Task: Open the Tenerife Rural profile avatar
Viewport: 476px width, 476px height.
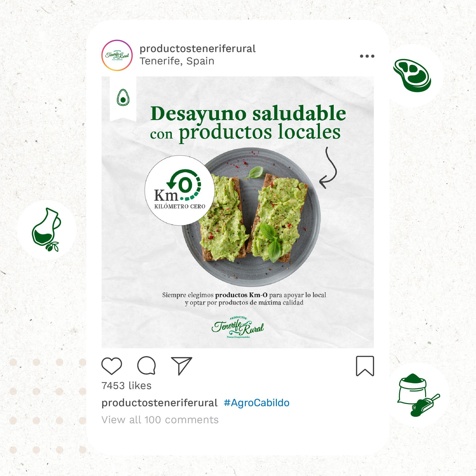Action: click(117, 55)
